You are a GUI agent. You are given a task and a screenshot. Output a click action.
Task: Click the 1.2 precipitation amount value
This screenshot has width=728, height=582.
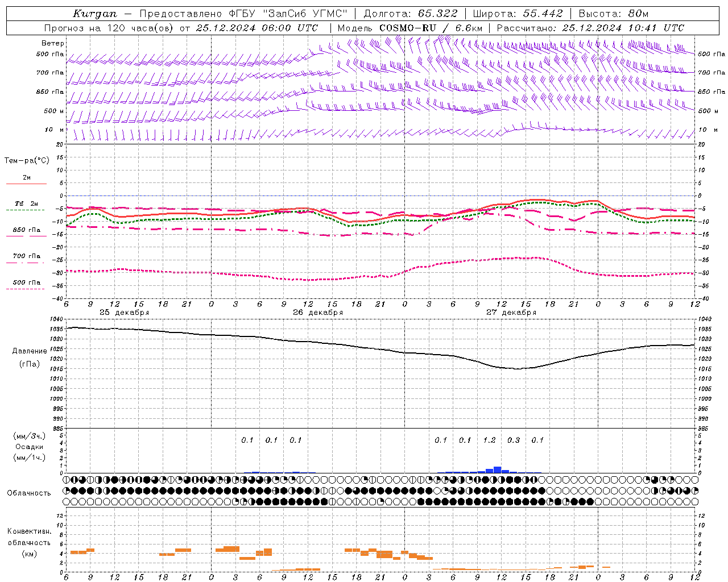coord(489,440)
